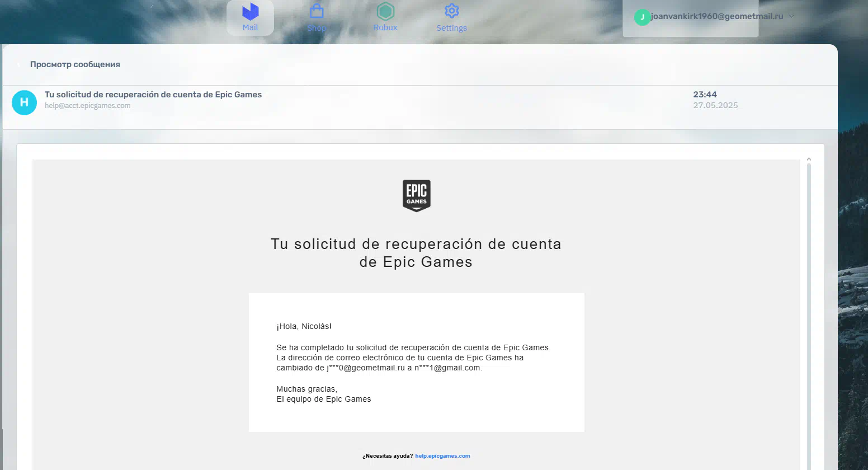The height and width of the screenshot is (470, 868).
Task: Go back from Просмотр сообщения view
Action: point(18,64)
